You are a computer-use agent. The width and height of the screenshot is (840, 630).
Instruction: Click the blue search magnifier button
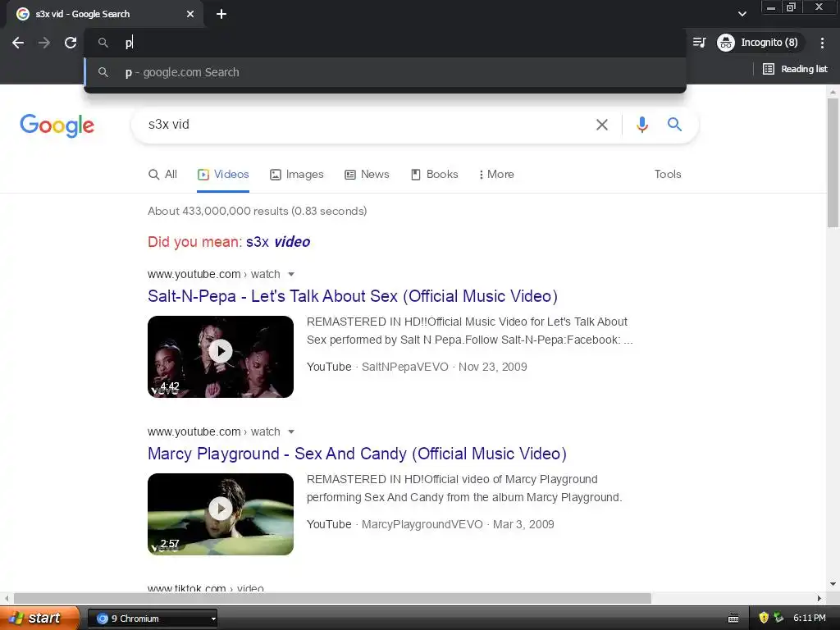coord(674,125)
